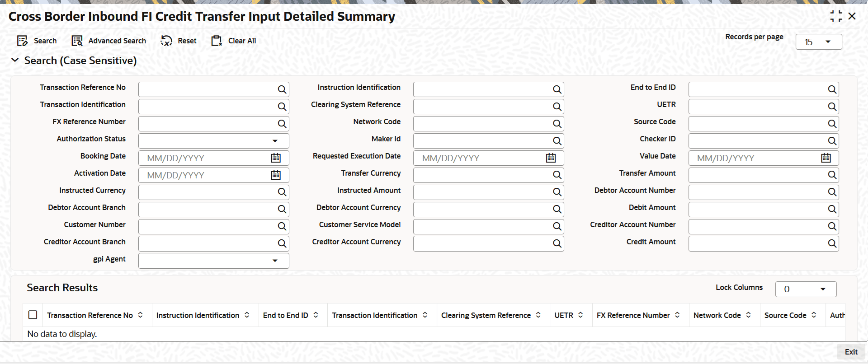Open Authorization Status dropdown

click(x=214, y=141)
